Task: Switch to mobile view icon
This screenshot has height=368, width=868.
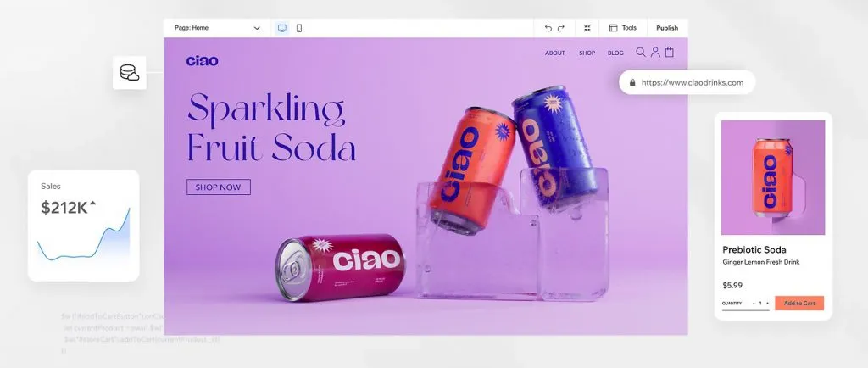Action: pyautogui.click(x=299, y=28)
